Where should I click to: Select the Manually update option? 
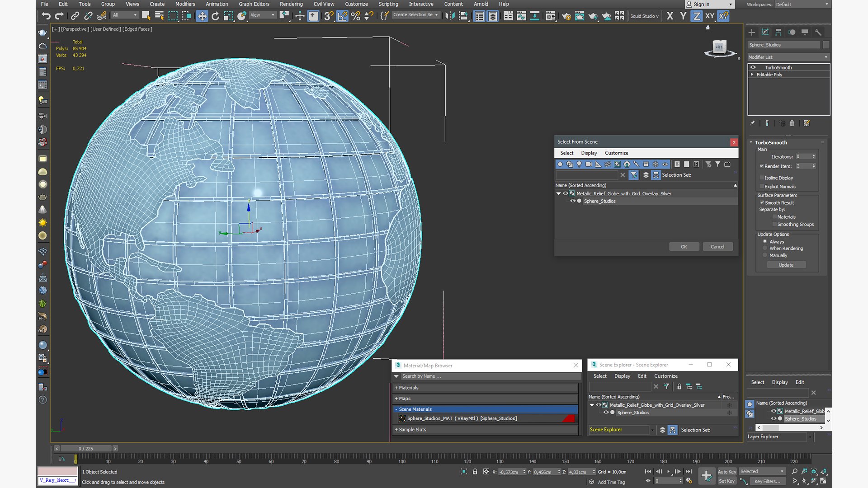765,255
